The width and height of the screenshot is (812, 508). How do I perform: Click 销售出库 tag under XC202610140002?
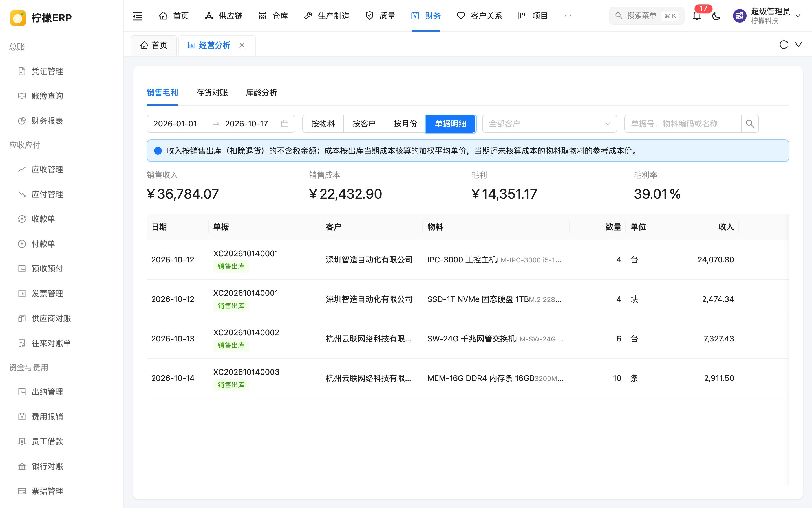(231, 345)
